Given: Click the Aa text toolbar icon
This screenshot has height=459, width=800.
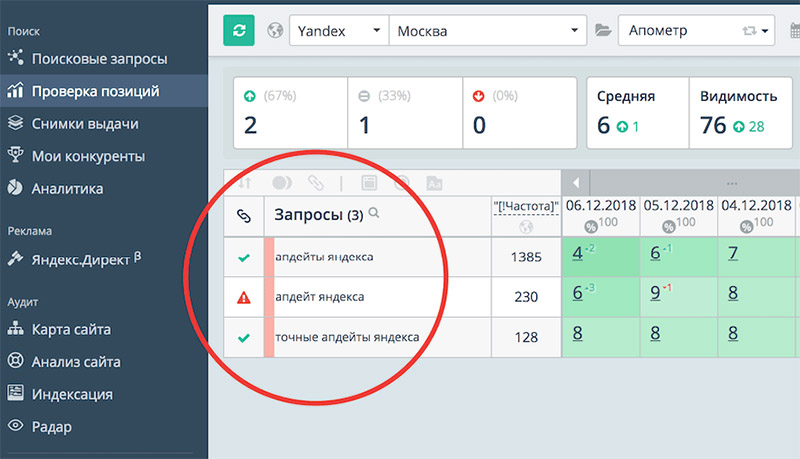Looking at the screenshot, I should [434, 183].
